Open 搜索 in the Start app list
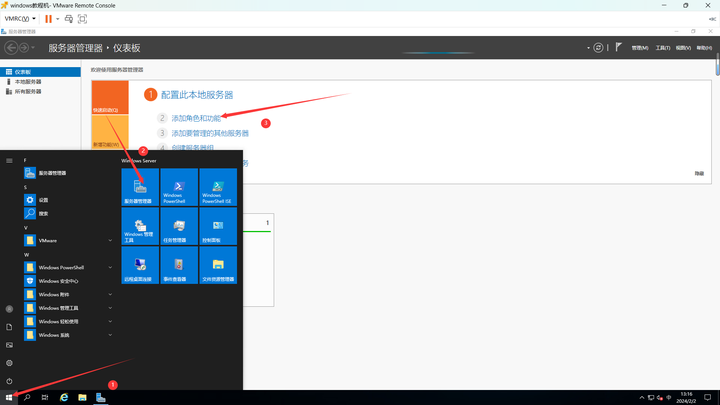Image resolution: width=720 pixels, height=405 pixels. coord(68,214)
